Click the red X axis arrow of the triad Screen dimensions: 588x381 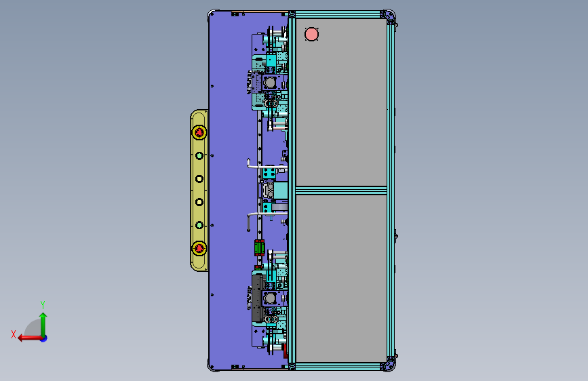click(x=30, y=338)
